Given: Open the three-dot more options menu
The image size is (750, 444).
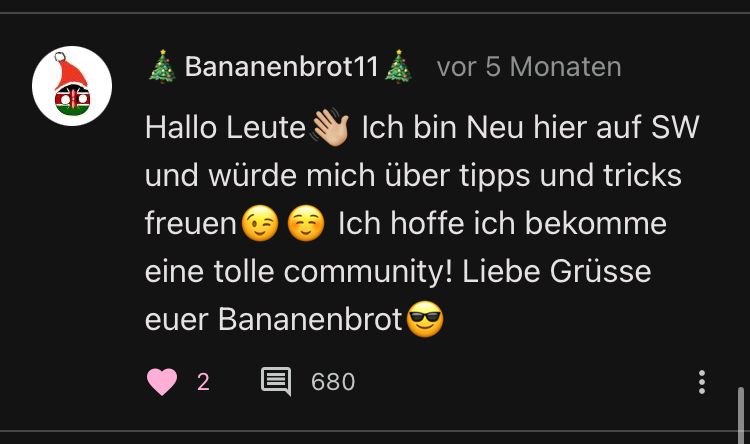Looking at the screenshot, I should click(x=702, y=382).
